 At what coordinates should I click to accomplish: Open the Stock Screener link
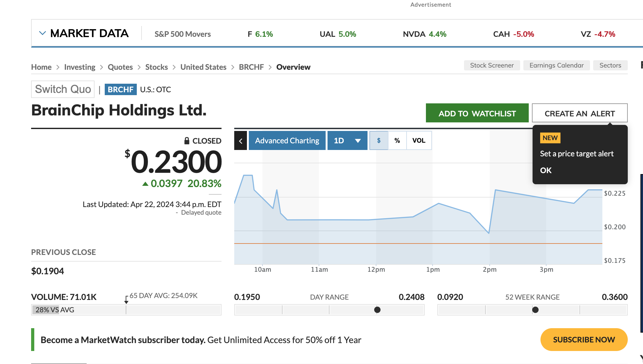[x=492, y=65]
